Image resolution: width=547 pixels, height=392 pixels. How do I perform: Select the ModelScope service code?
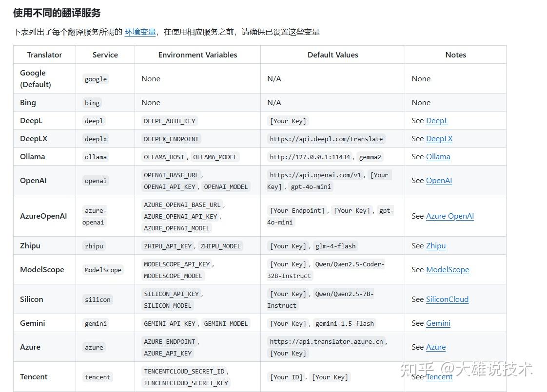tap(103, 270)
